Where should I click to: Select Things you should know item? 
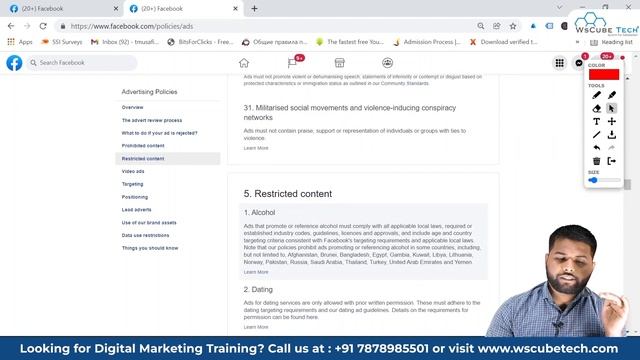tap(150, 248)
